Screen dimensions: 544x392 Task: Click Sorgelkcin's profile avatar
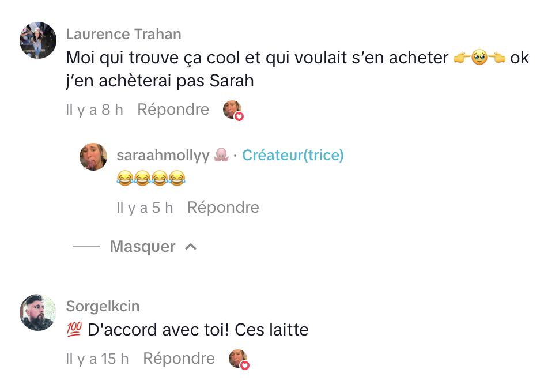[x=38, y=312]
